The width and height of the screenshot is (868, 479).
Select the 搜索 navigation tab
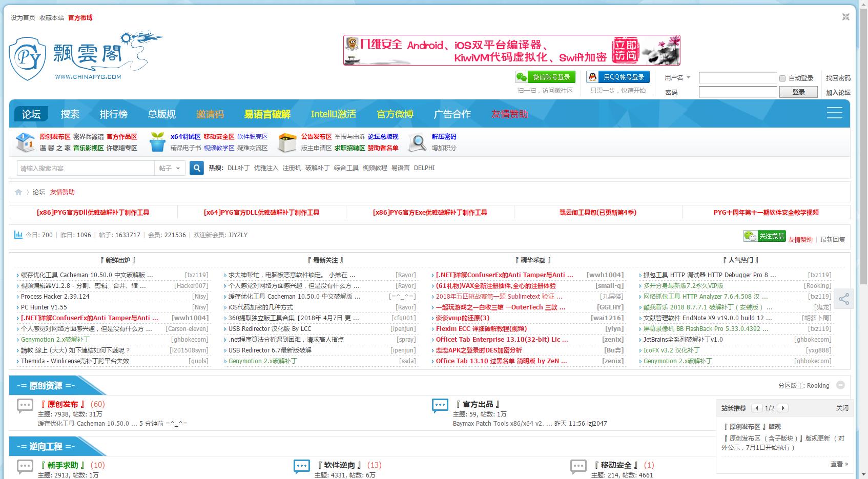[70, 114]
